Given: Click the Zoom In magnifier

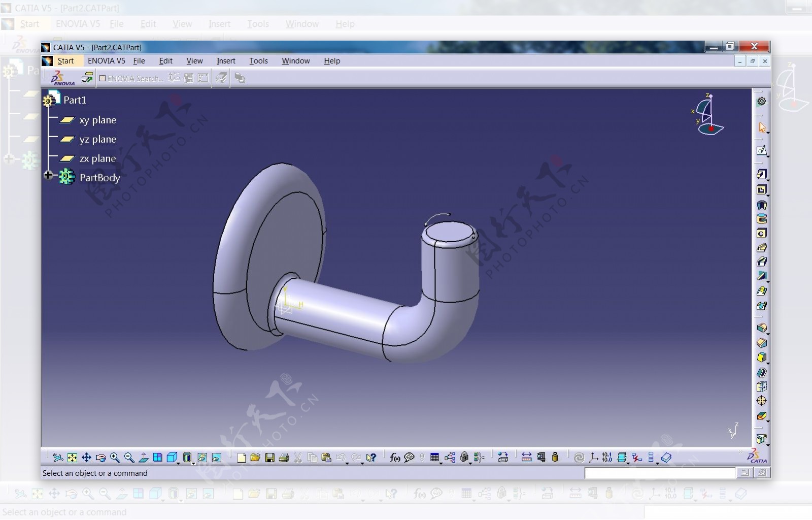Looking at the screenshot, I should [x=115, y=458].
